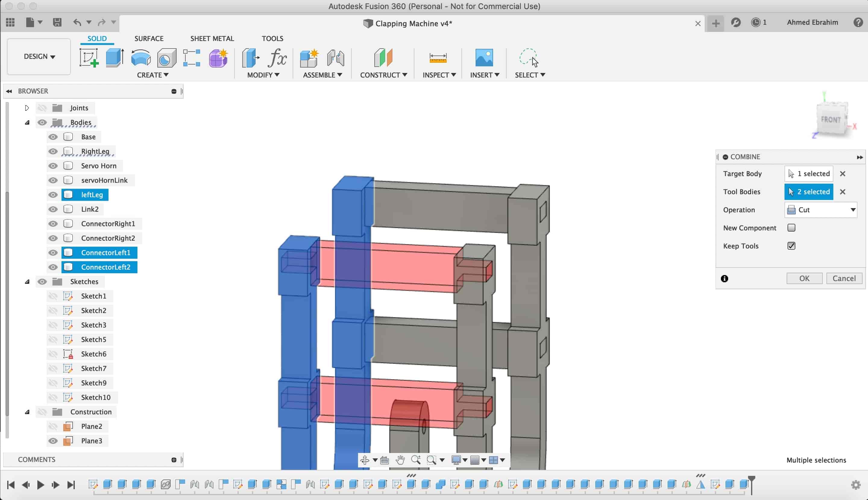Undo the last action
Screen dimensions: 868x500
coord(77,22)
